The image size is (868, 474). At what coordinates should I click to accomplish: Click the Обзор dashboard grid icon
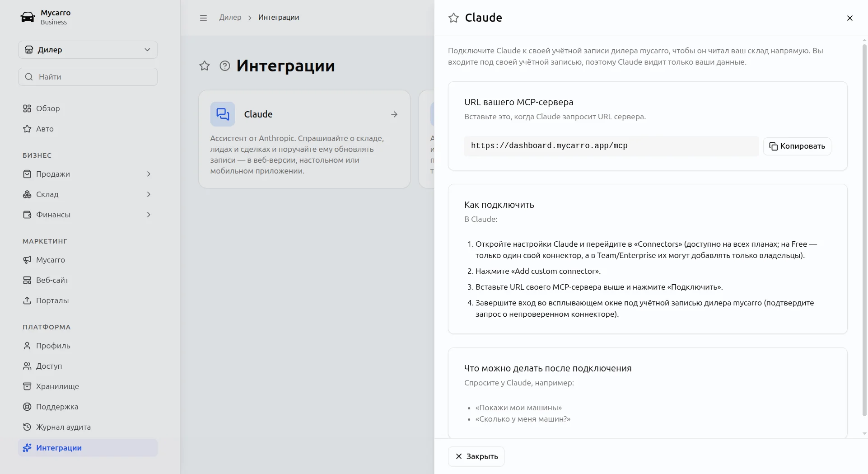pos(27,108)
